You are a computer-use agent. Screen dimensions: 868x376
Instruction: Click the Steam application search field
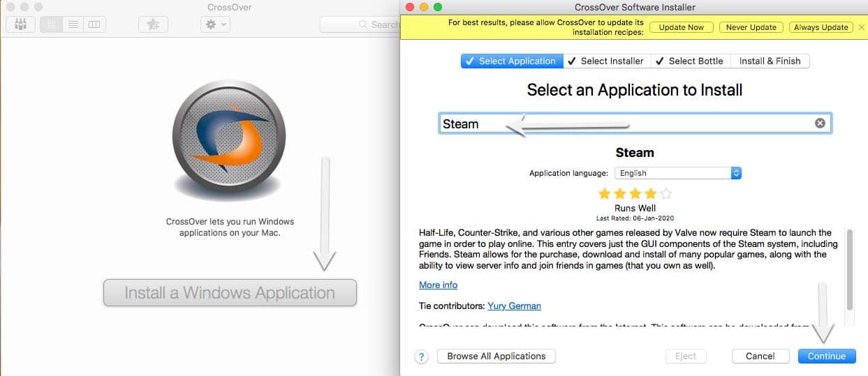(x=635, y=123)
